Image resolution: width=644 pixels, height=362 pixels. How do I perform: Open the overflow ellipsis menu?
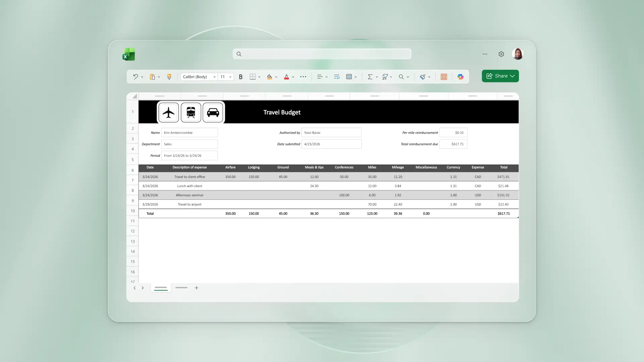pyautogui.click(x=485, y=54)
